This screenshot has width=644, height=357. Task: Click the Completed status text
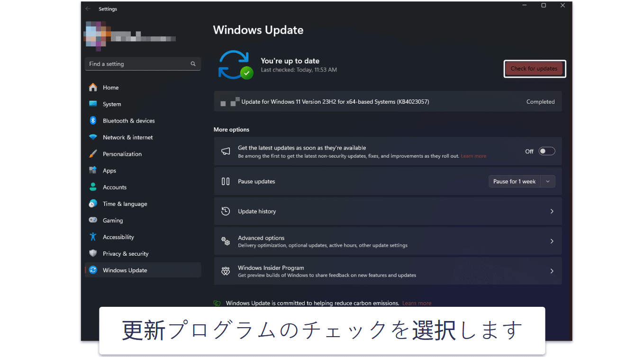(x=540, y=102)
